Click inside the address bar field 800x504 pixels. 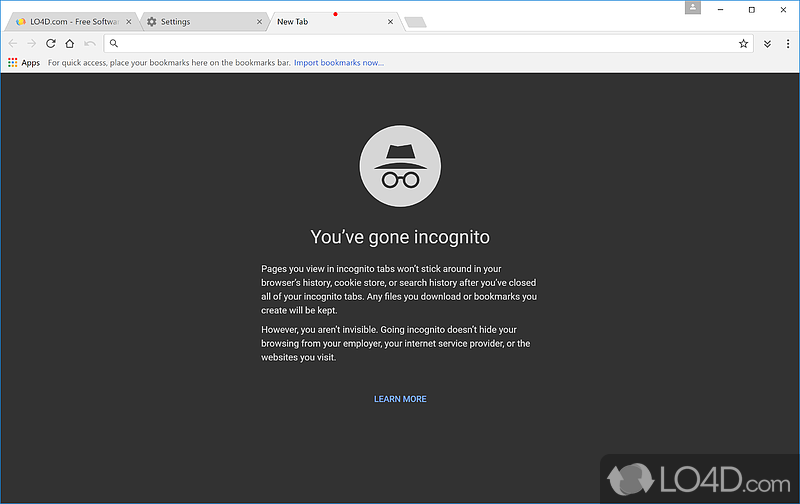pos(429,44)
